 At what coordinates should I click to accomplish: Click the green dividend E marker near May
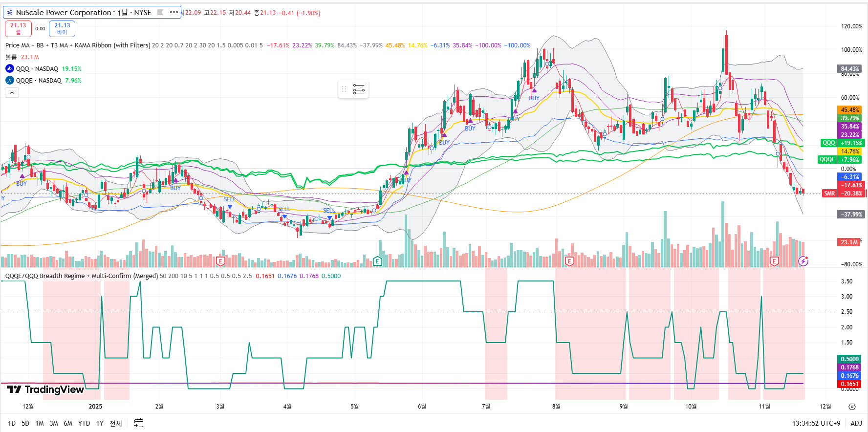point(377,261)
